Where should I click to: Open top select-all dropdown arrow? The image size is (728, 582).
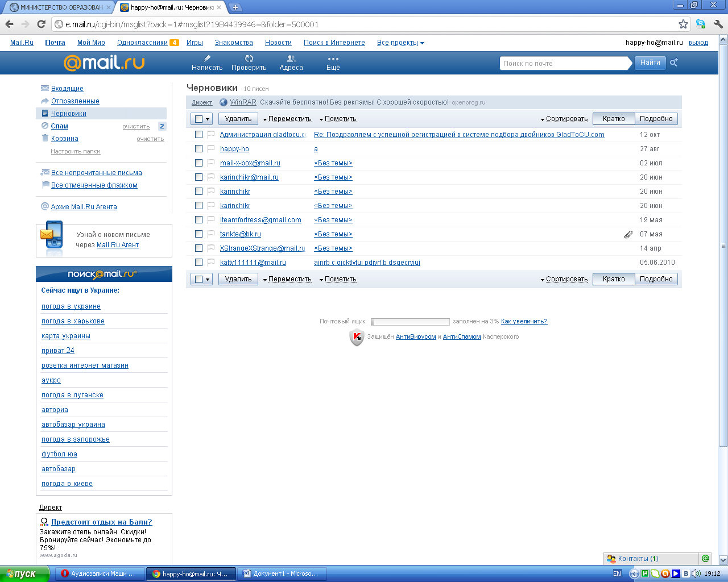208,119
